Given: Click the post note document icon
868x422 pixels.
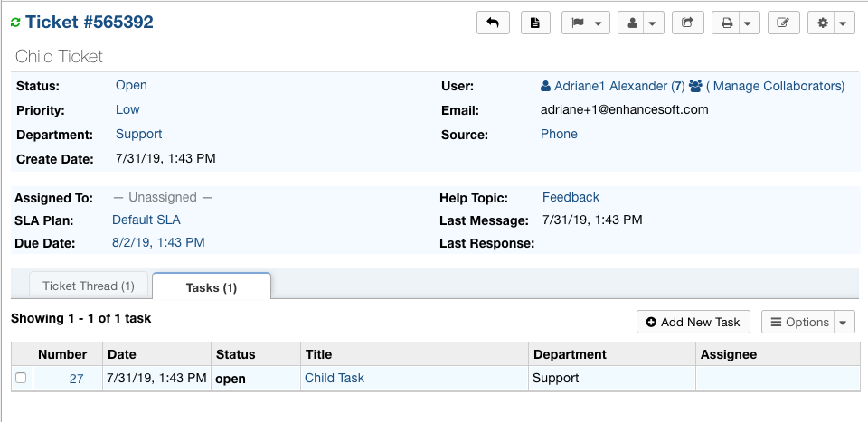Looking at the screenshot, I should coord(535,23).
